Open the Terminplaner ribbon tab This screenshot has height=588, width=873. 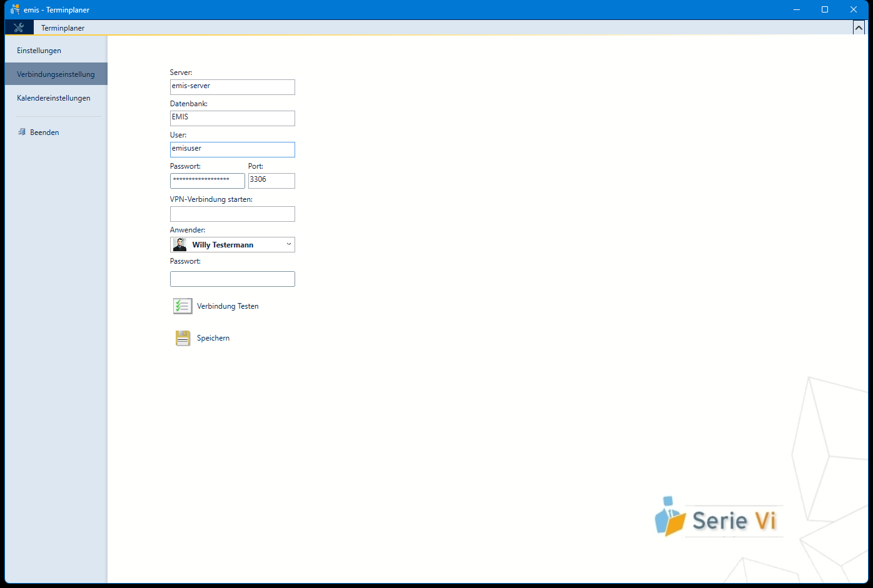[x=63, y=28]
